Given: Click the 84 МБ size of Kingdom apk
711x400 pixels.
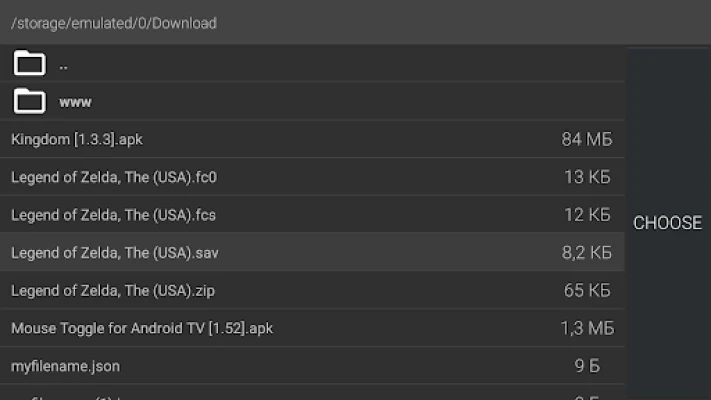Looking at the screenshot, I should 587,140.
